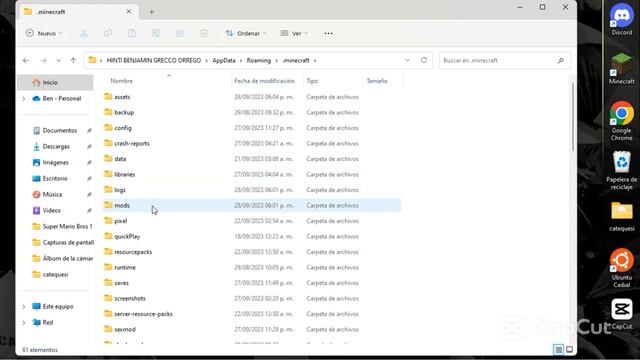Select Inicio in the navigation pane
This screenshot has width=640, height=360.
coord(56,82)
